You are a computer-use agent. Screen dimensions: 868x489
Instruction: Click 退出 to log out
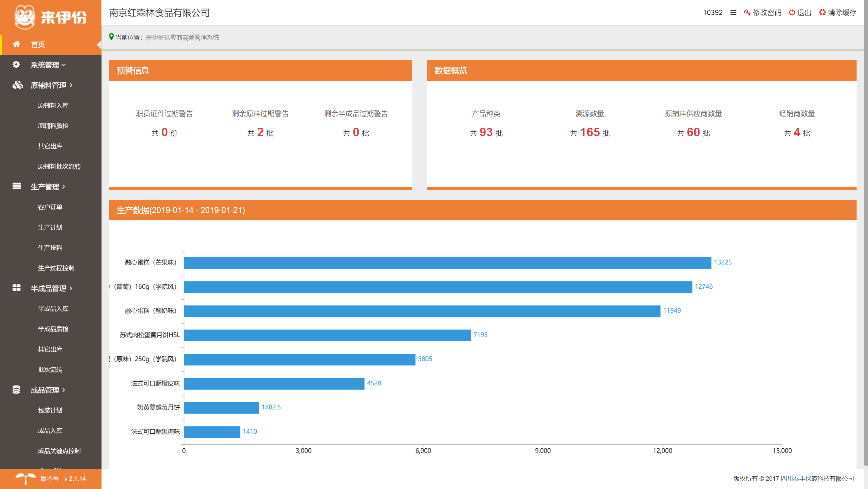[800, 12]
